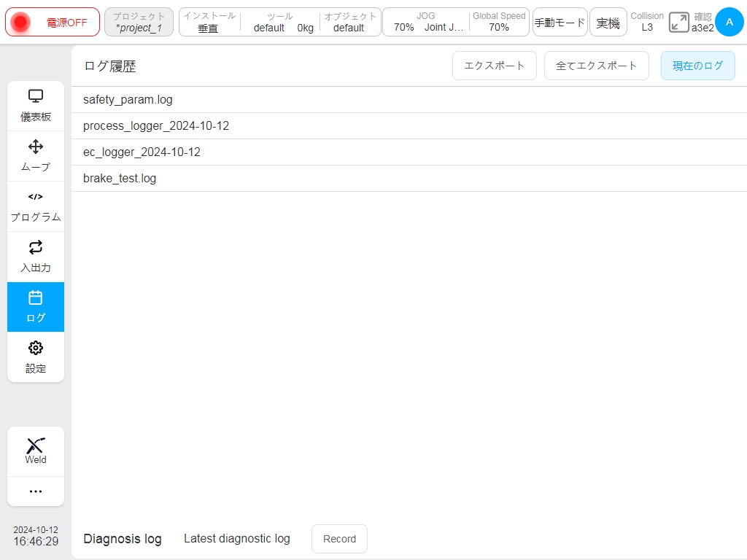Click the ログ履歴 heading

pos(109,66)
